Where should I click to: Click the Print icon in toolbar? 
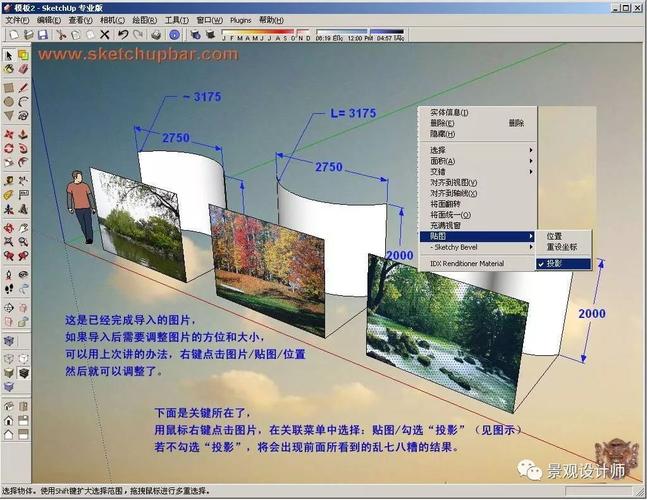pyautogui.click(x=156, y=35)
